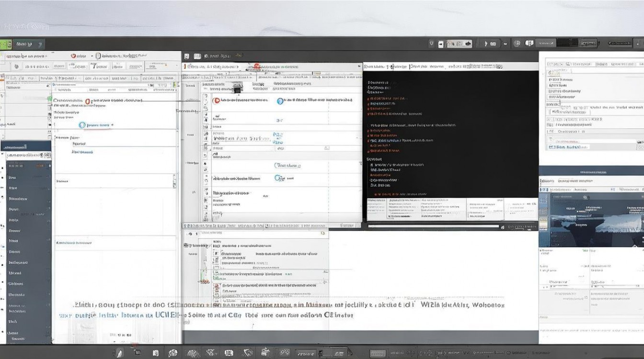Click the blue circle icon in the middle window's first row
The image size is (644, 359).
coord(280,101)
